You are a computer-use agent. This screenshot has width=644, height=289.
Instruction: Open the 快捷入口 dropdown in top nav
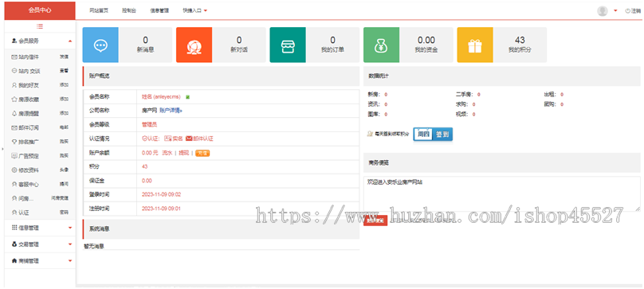click(195, 11)
